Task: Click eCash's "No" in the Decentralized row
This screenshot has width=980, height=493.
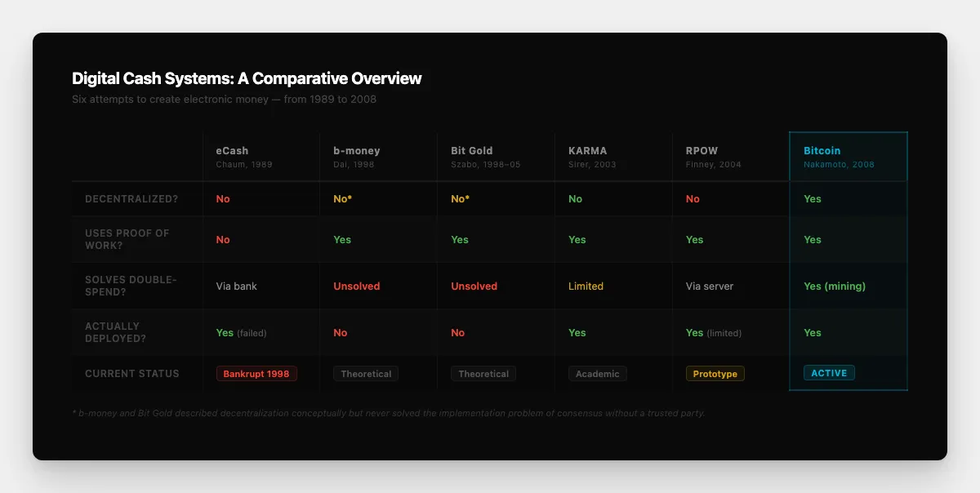Action: [223, 199]
